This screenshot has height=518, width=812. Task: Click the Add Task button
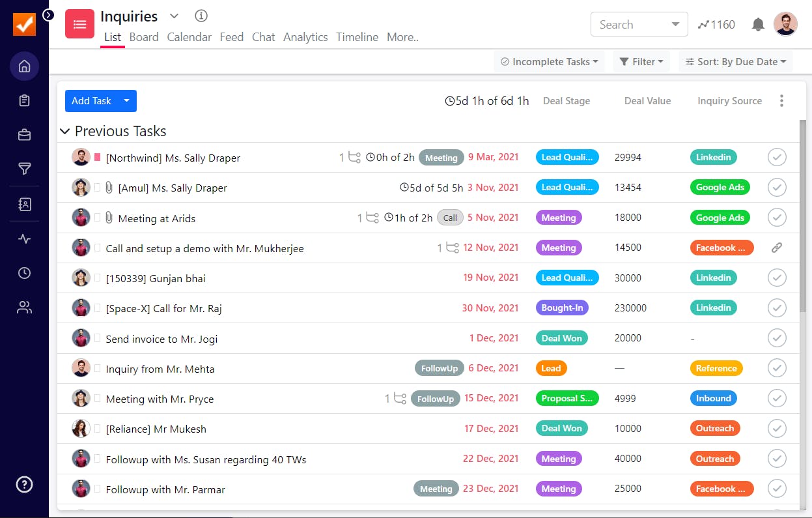pos(91,101)
